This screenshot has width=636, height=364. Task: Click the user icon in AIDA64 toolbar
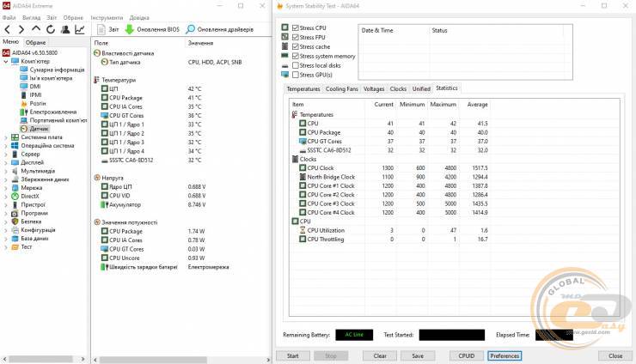(65, 29)
